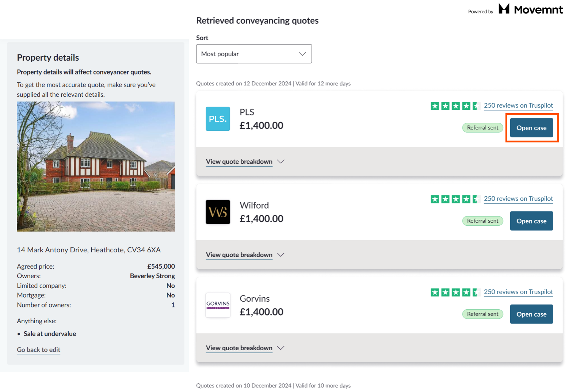Expand View quote breakdown for PLS
Screen dimensions: 588x390
[239, 161]
